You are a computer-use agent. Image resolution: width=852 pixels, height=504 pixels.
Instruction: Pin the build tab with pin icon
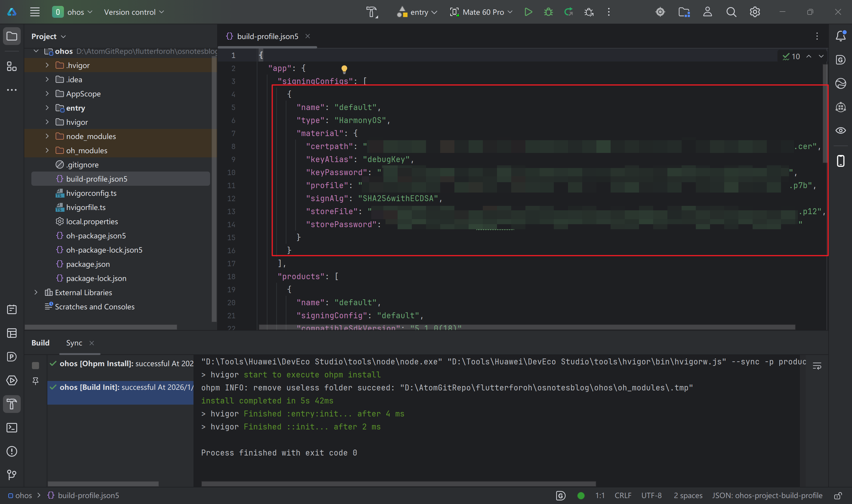[x=35, y=381]
